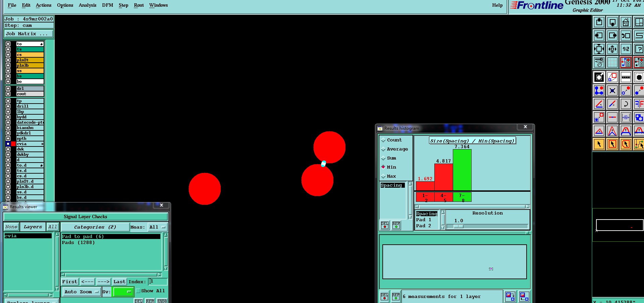Toggle the checkbox for layer pln2t
Image resolution: width=644 pixels, height=303 pixels.
[x=8, y=60]
